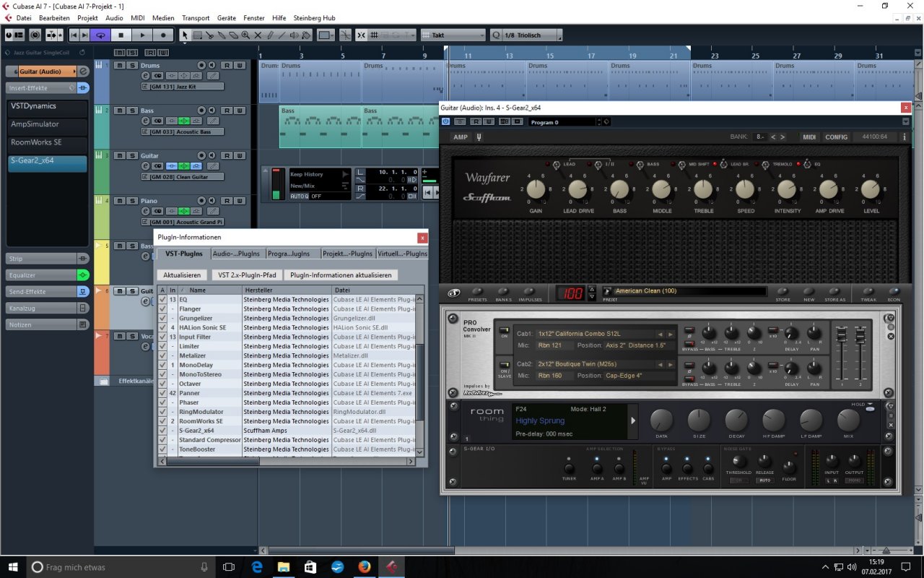Open the [GM 131] Jazz Kit program selector
The image size is (924, 578).
click(x=182, y=87)
